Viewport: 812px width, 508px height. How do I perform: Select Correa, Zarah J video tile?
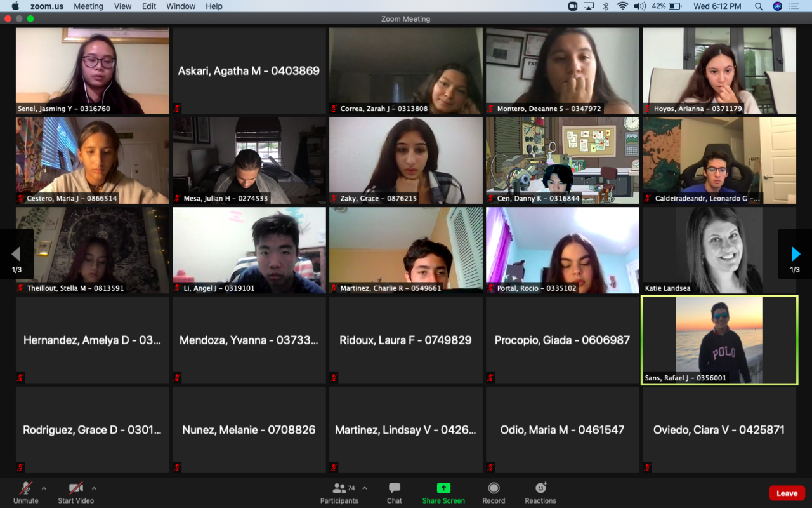click(x=406, y=70)
